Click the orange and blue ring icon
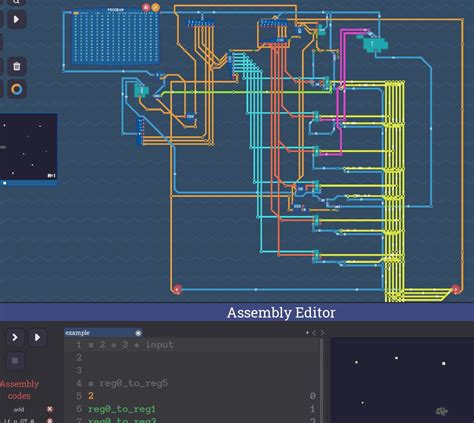The image size is (474, 423). click(x=16, y=89)
